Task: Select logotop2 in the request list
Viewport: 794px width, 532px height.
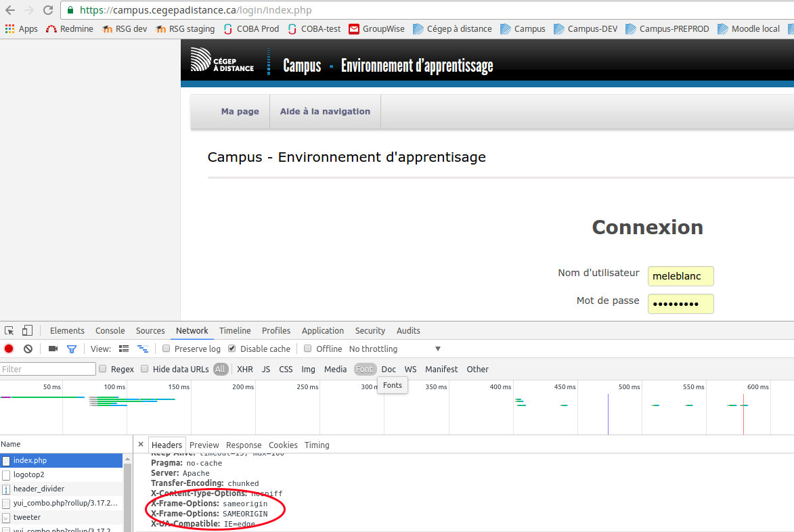Action: click(28, 474)
